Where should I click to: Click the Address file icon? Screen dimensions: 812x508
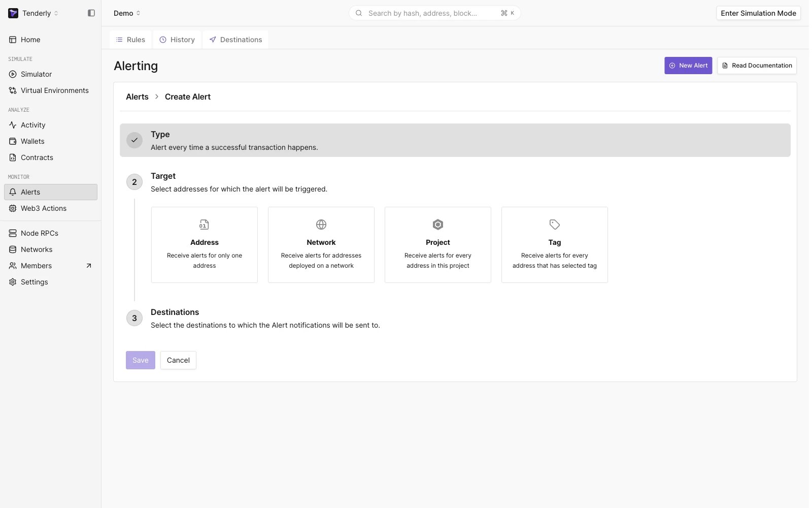205,225
